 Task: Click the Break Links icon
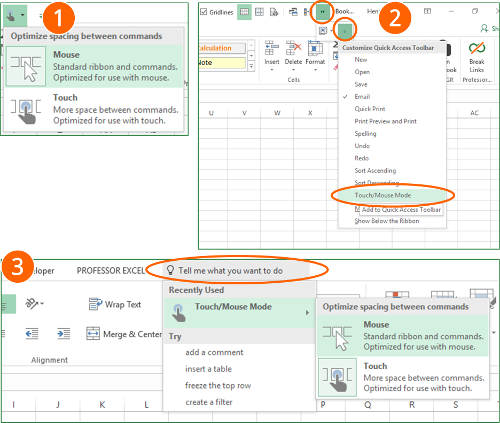point(477,48)
